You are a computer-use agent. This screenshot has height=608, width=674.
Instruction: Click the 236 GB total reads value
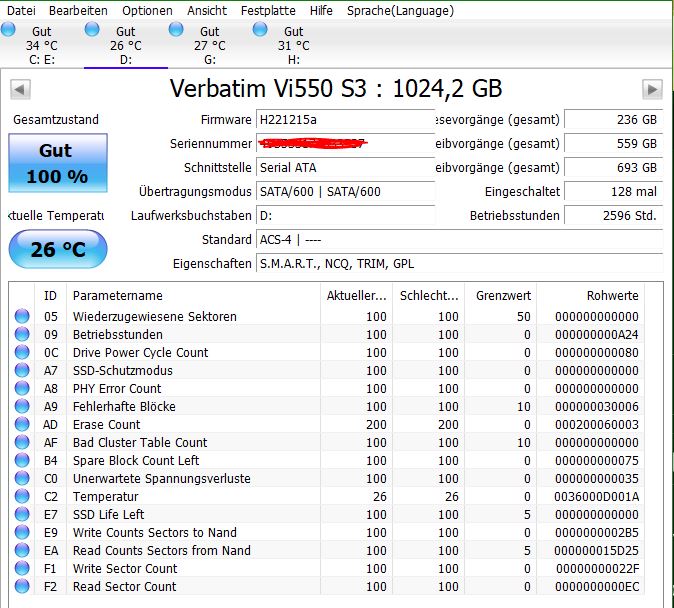pos(613,119)
